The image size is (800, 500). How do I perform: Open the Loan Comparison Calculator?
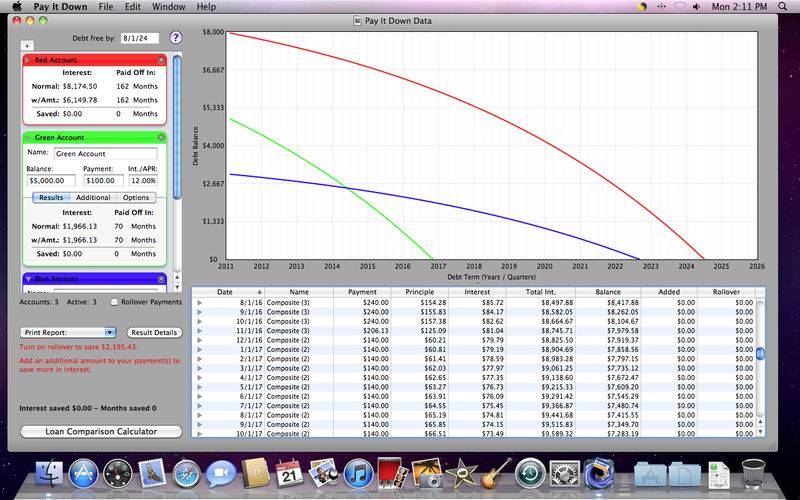coord(101,432)
